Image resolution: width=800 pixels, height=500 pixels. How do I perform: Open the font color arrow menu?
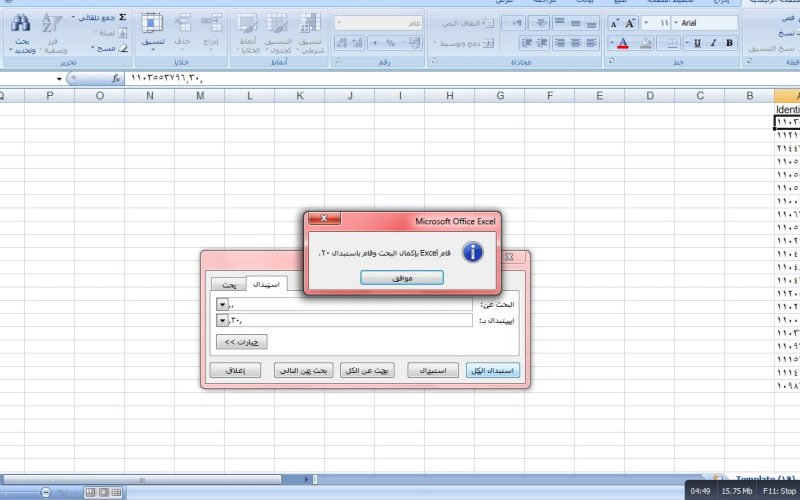[612, 43]
